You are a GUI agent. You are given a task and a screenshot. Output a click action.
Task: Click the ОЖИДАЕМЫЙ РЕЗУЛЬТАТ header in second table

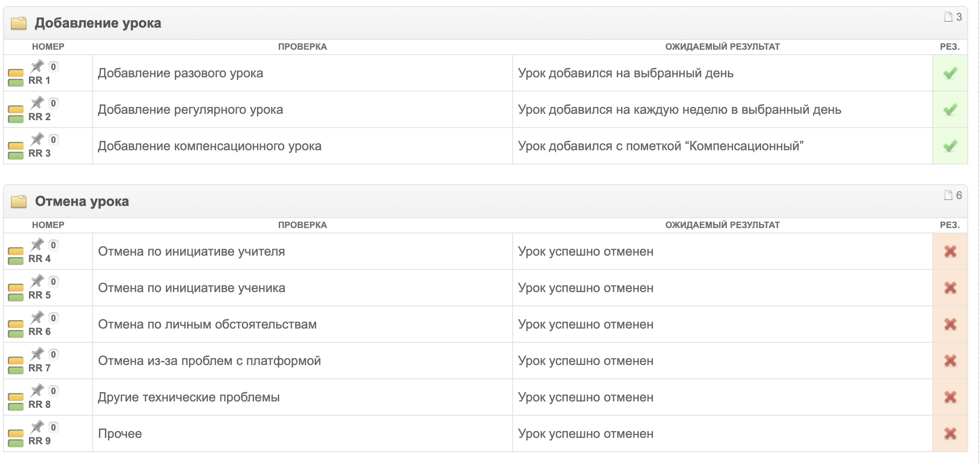(722, 225)
